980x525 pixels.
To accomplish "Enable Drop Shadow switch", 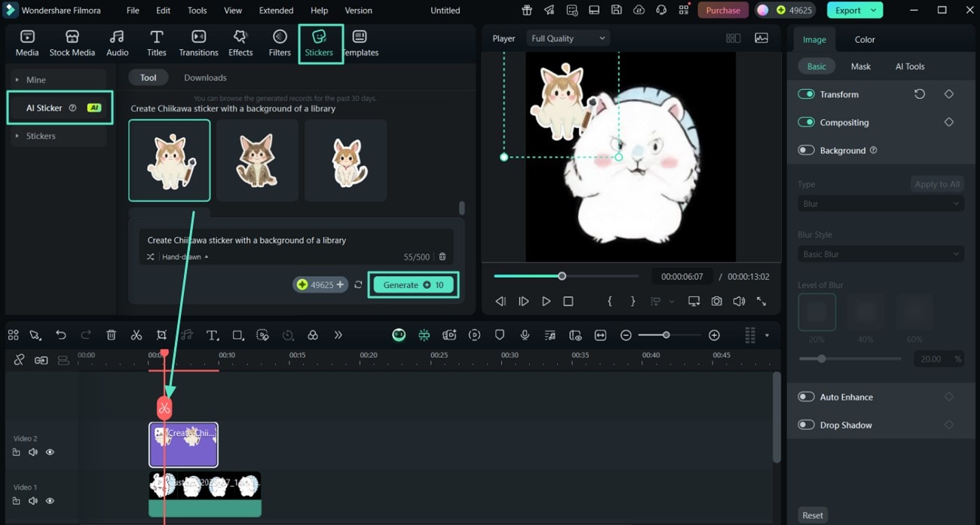I will coord(807,425).
